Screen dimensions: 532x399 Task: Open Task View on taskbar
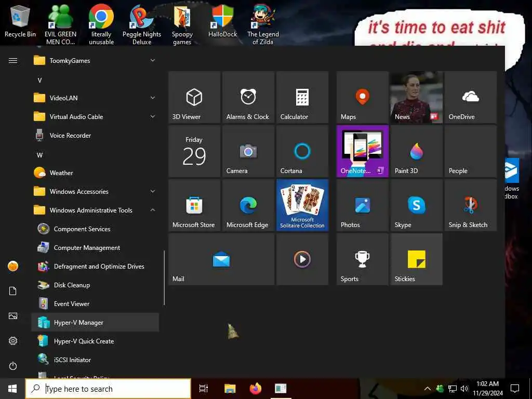[204, 389]
